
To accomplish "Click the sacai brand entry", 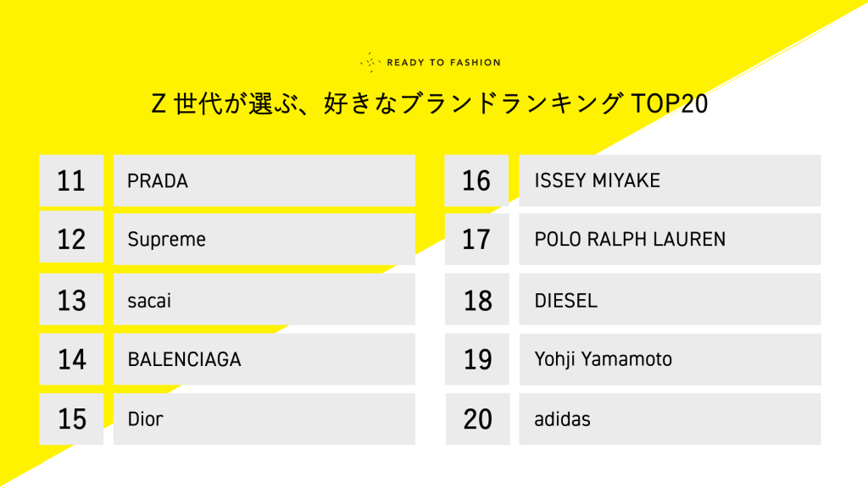I will [x=264, y=299].
